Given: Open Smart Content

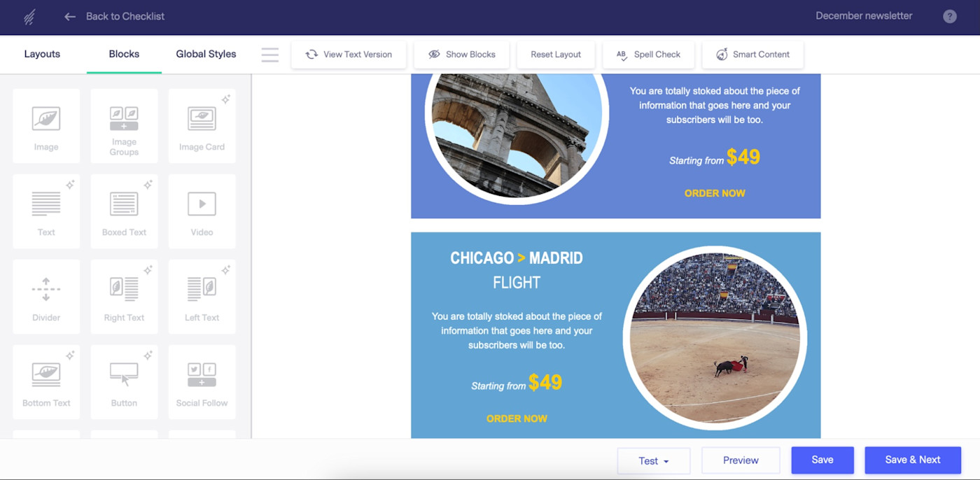Looking at the screenshot, I should [x=752, y=55].
